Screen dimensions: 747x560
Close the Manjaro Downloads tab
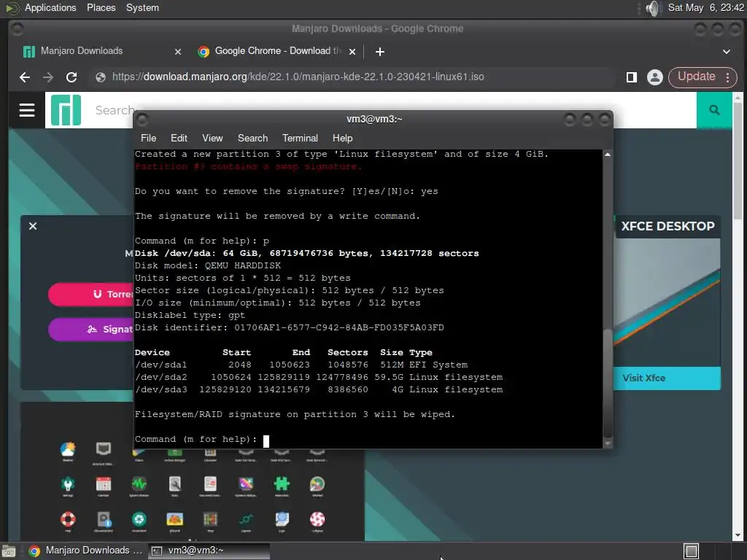(x=178, y=52)
